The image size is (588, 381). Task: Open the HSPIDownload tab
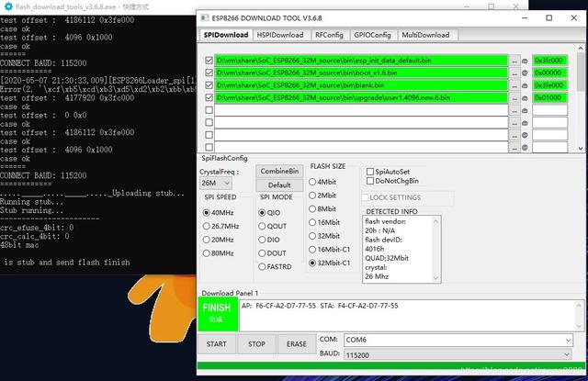tap(280, 35)
